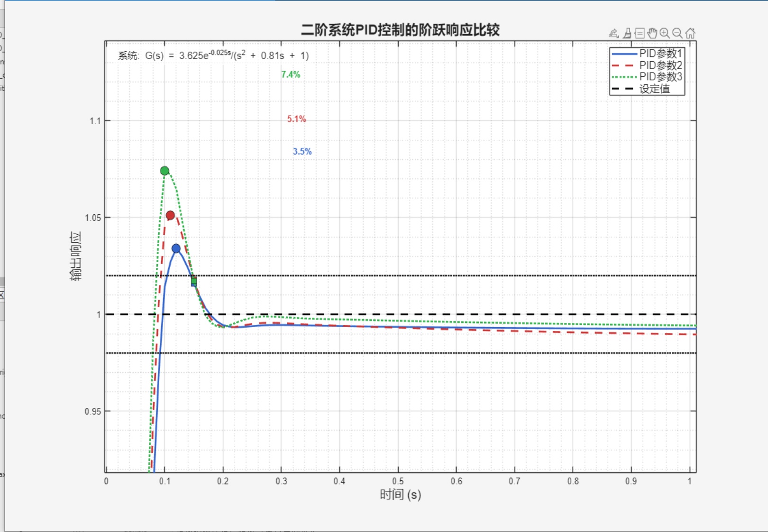Select the red 5.1% overshoot label
Viewport: 768px width, 532px height.
296,119
